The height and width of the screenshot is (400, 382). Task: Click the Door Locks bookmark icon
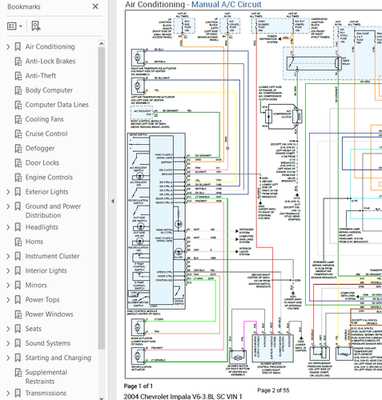pyautogui.click(x=18, y=163)
